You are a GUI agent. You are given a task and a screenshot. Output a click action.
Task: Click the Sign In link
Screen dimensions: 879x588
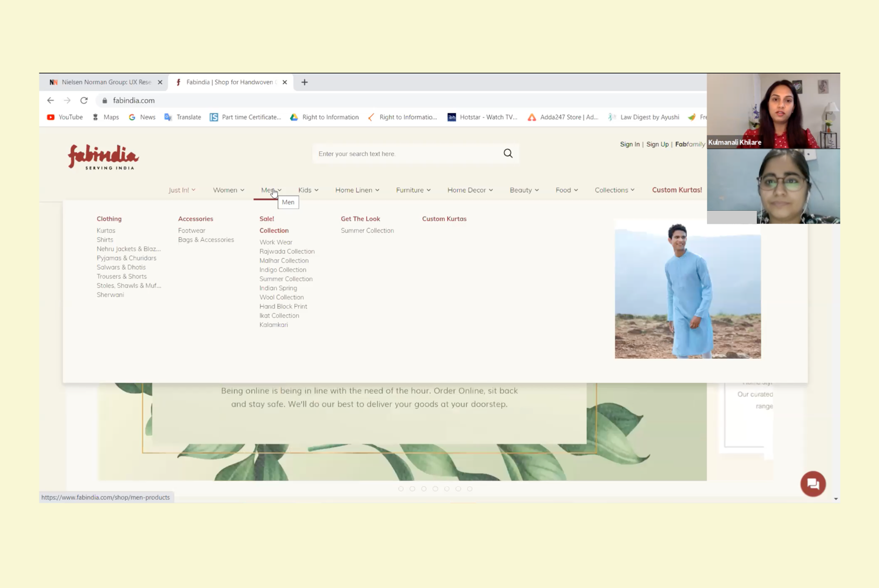pos(630,144)
